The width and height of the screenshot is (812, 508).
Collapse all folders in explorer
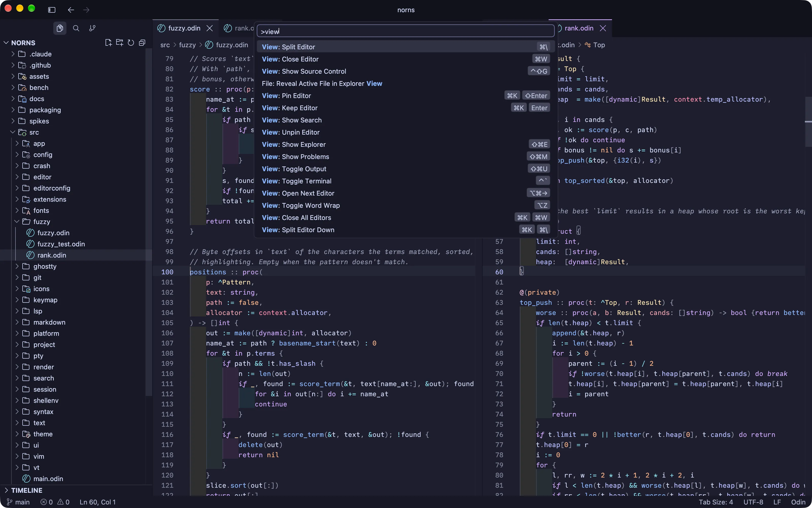pyautogui.click(x=142, y=43)
